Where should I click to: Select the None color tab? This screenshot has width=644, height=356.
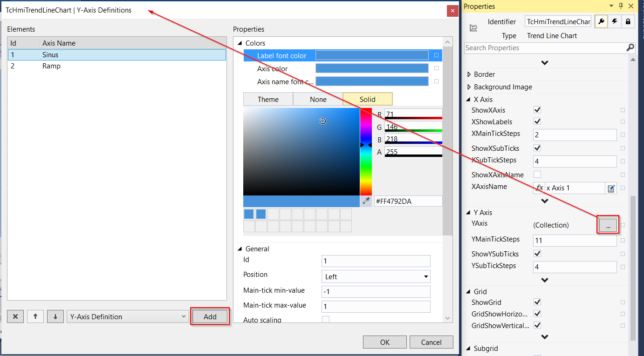tap(318, 99)
